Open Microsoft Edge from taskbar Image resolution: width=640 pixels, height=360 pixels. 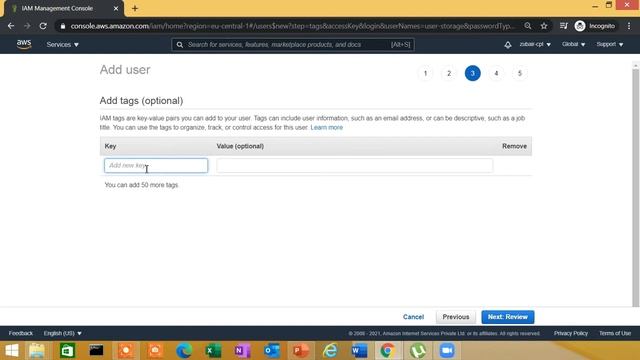(184, 351)
